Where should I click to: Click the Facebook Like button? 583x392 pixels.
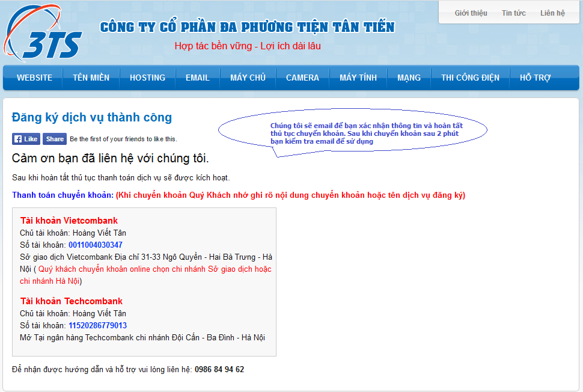click(x=26, y=139)
